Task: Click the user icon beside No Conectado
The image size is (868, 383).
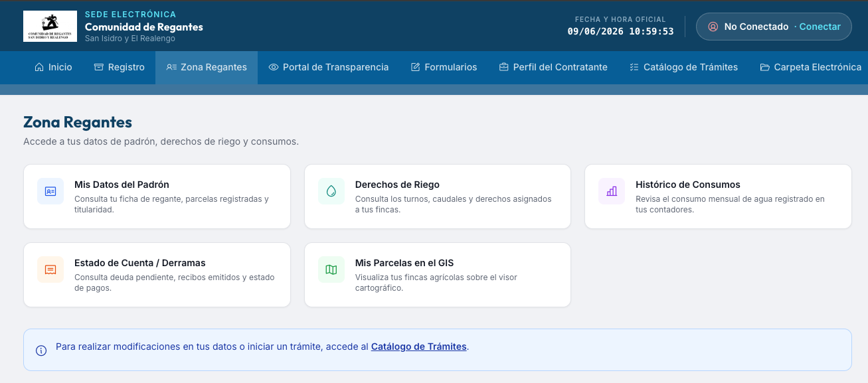Action: (713, 27)
